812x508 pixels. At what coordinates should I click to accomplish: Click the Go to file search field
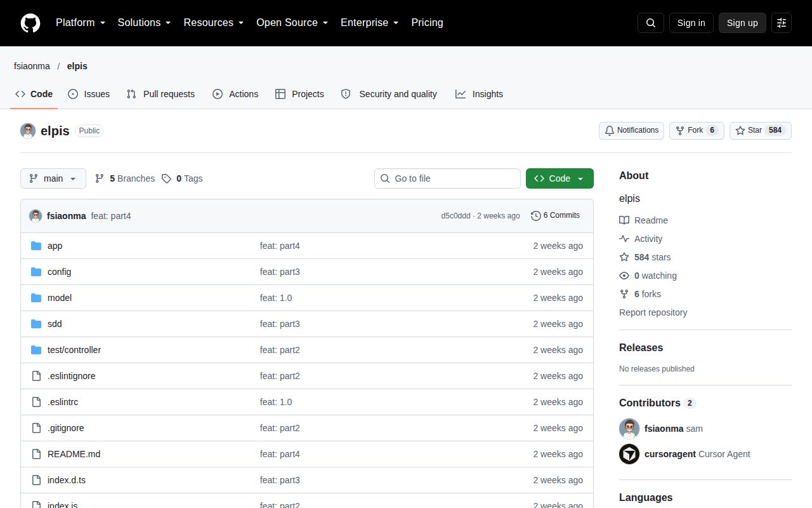coord(447,178)
